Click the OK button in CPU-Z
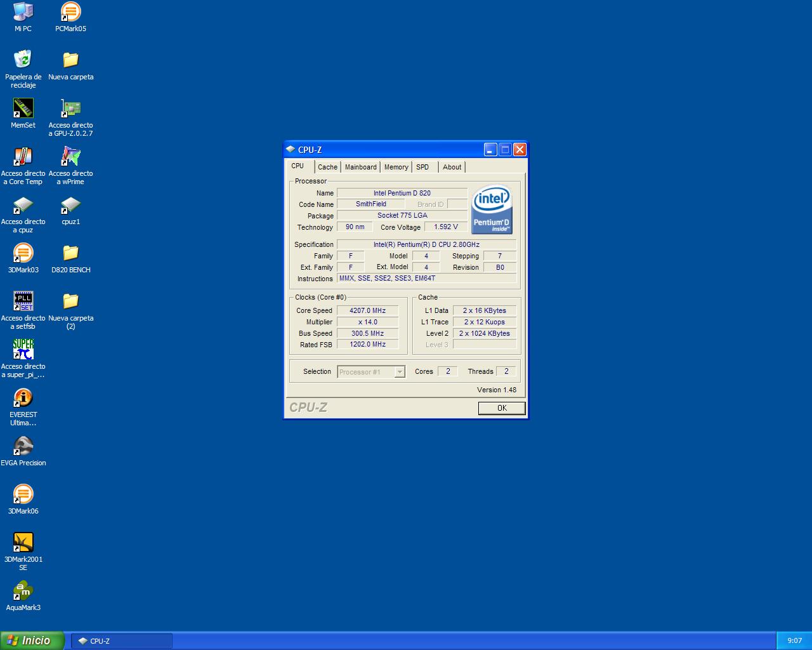The image size is (812, 650). (502, 408)
